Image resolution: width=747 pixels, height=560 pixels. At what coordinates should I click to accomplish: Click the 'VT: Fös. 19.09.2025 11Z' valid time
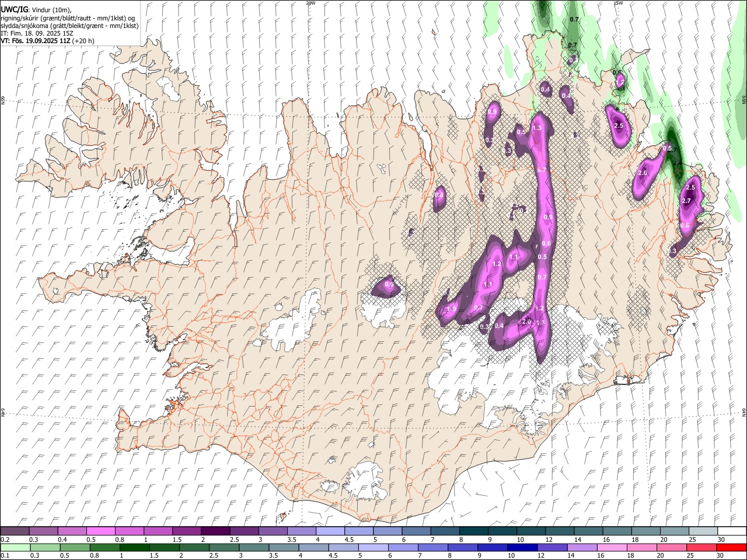[x=36, y=41]
